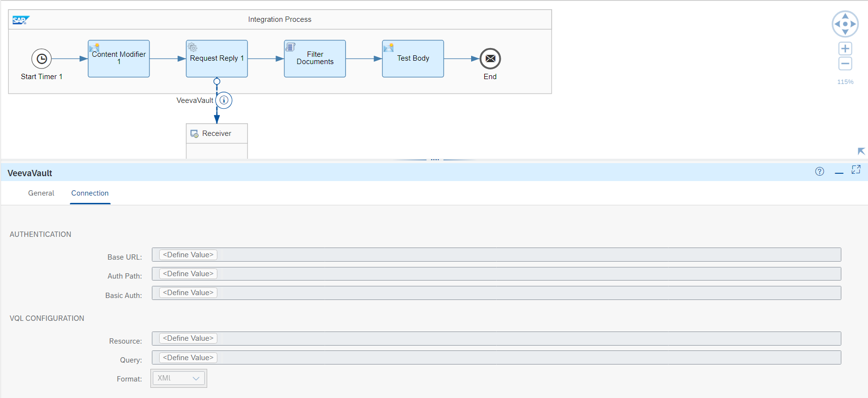Select the Content Modifier 1 step
This screenshot has height=398, width=868.
pos(119,59)
